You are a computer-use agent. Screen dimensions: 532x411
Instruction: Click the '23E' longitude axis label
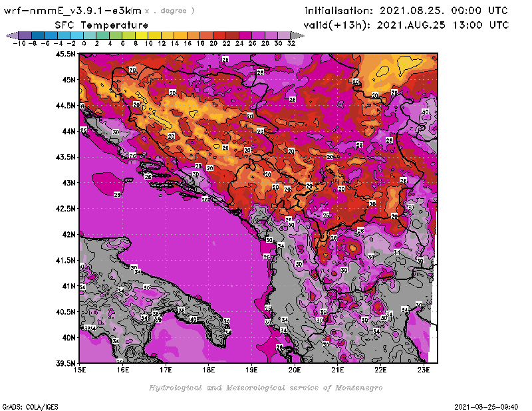[x=424, y=370]
